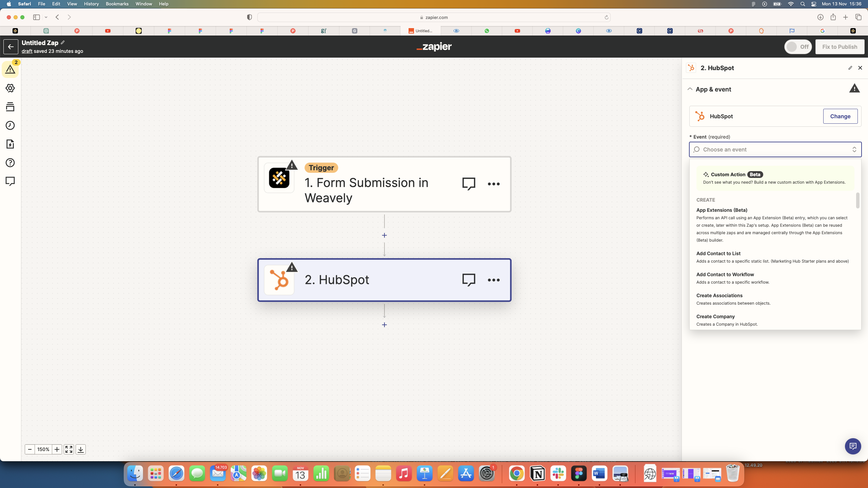
Task: Click the 150% zoom level value
Action: tap(43, 449)
